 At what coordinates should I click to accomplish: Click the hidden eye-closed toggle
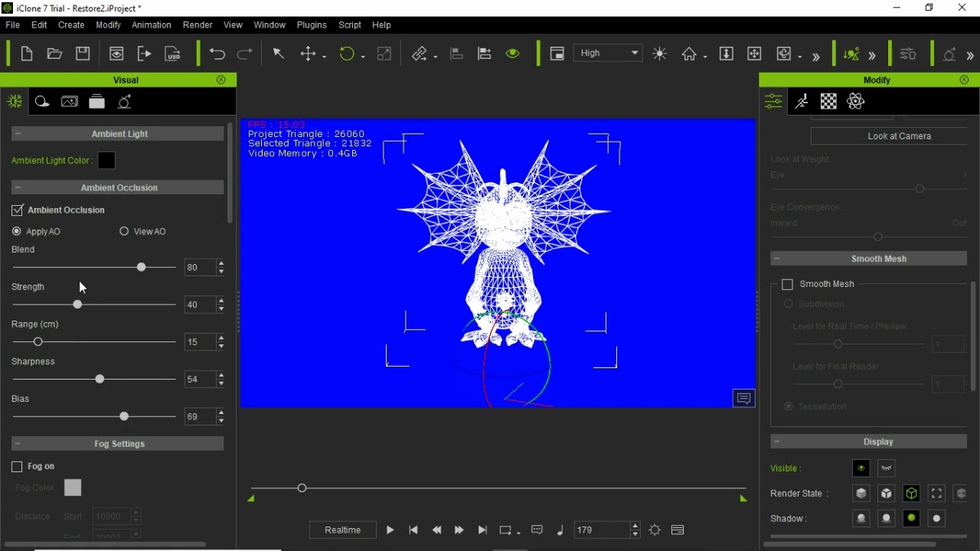pyautogui.click(x=887, y=468)
